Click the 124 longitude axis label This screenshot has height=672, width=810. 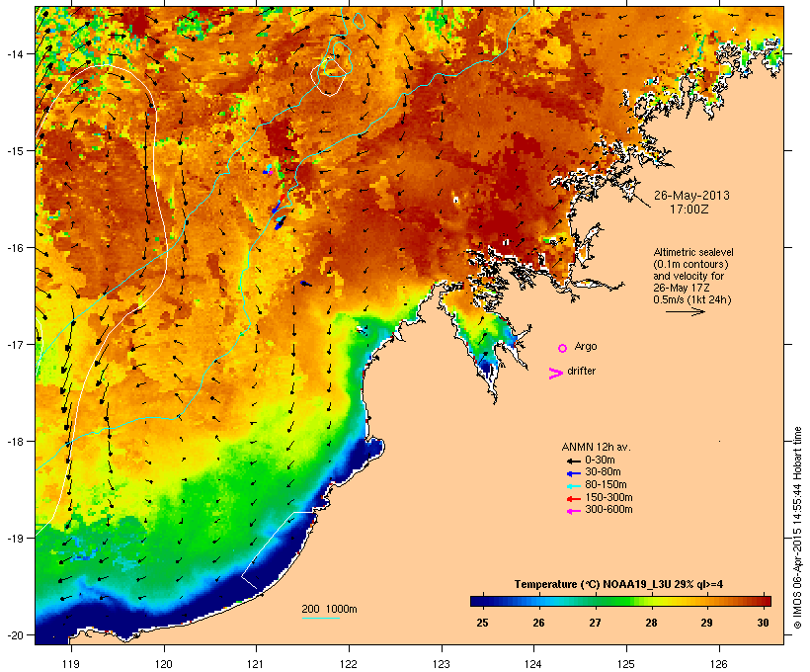[533, 664]
